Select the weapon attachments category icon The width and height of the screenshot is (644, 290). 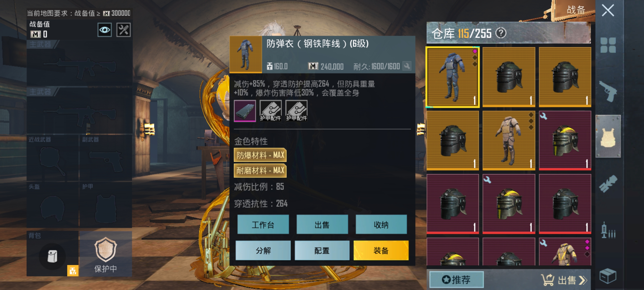click(608, 184)
